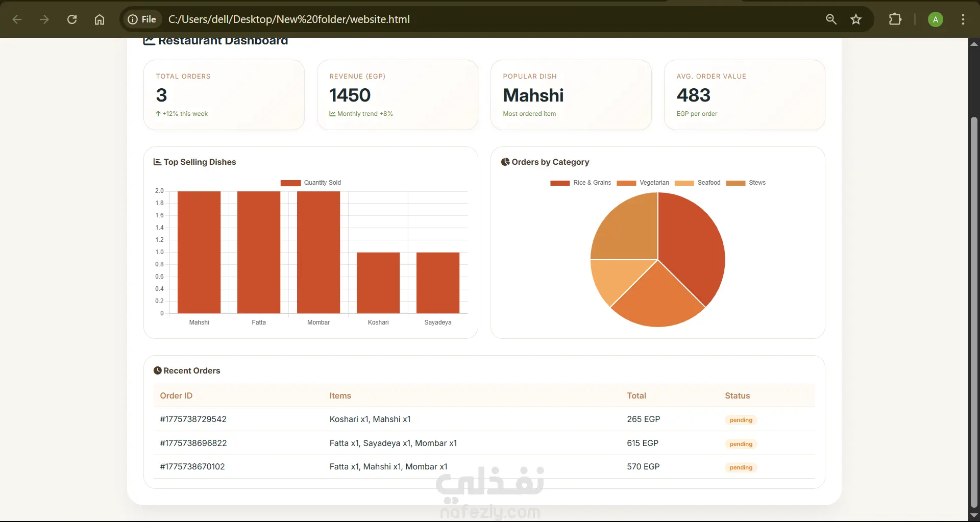Click the Status column header

(x=737, y=395)
